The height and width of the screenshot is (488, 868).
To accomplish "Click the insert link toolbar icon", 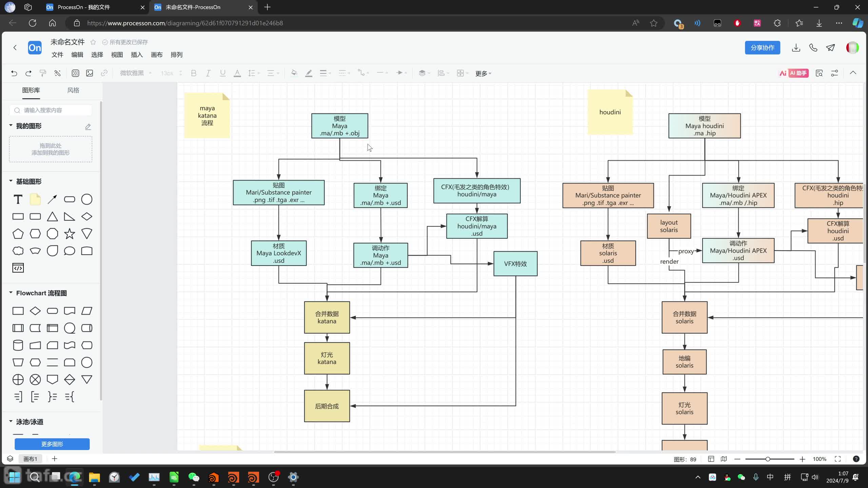I will [104, 73].
